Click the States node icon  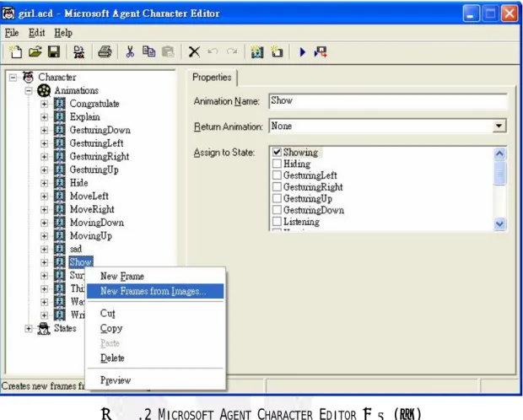44,329
